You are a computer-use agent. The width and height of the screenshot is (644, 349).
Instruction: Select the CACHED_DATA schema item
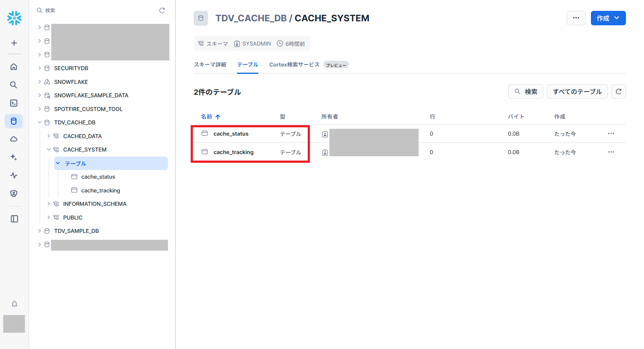[82, 136]
